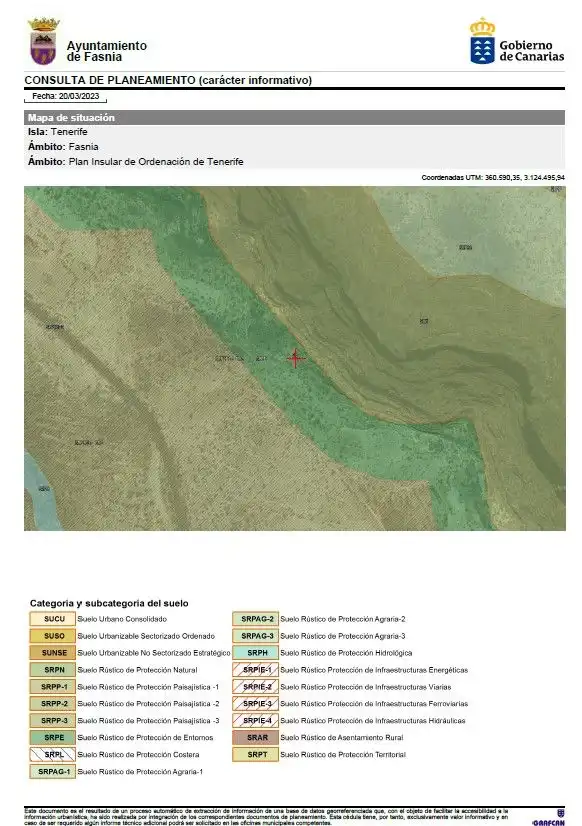The height and width of the screenshot is (826, 582).
Task: Click the SUNSE legend swatch
Action: point(53,653)
